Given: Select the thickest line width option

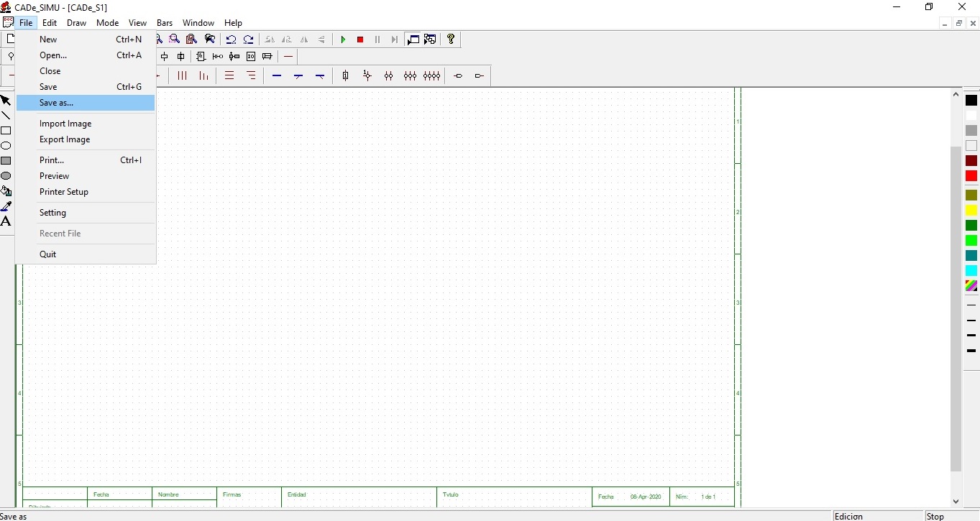Looking at the screenshot, I should [x=971, y=351].
